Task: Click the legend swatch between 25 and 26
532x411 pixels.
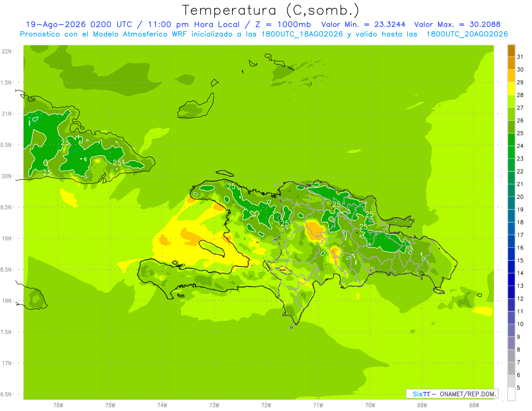Action: (511, 127)
